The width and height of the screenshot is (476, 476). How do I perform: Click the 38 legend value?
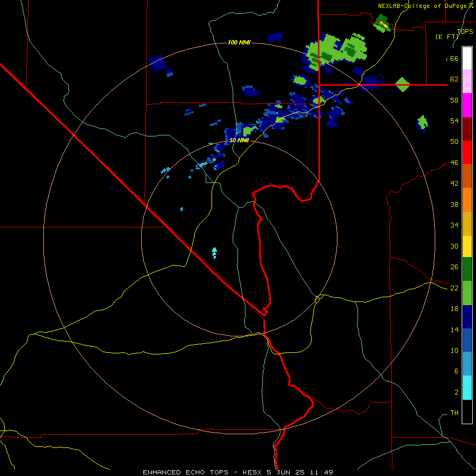point(454,204)
